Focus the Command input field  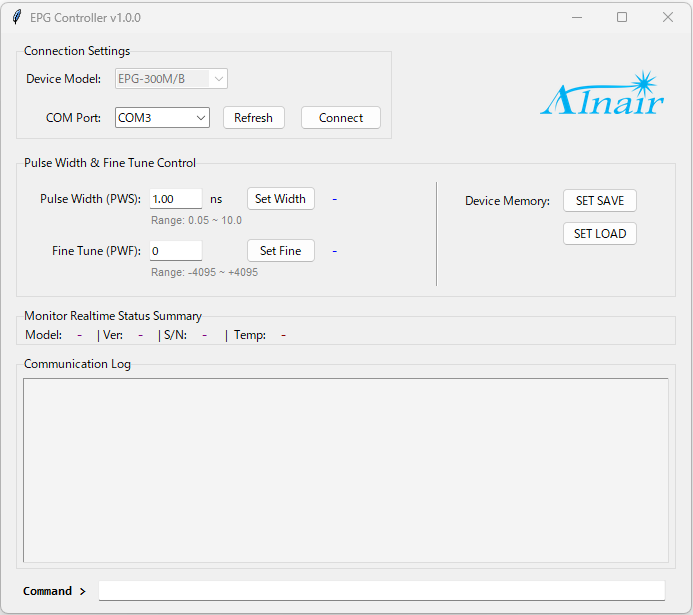382,591
